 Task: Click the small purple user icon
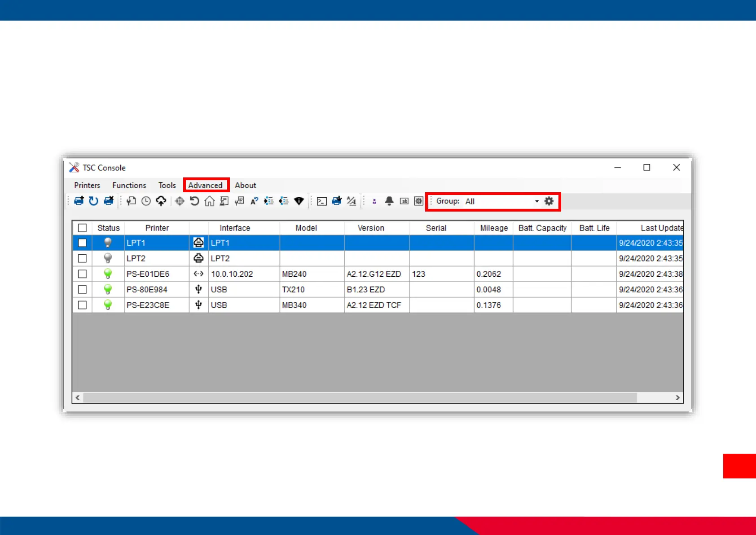374,201
